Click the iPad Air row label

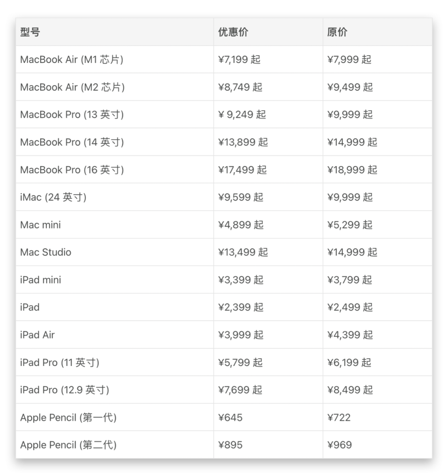pyautogui.click(x=37, y=334)
